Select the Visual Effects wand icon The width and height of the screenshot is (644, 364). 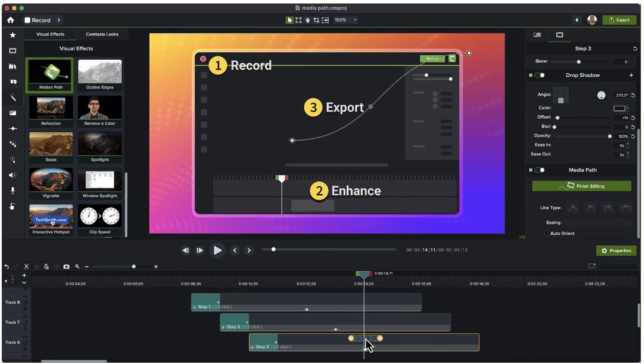[13, 97]
